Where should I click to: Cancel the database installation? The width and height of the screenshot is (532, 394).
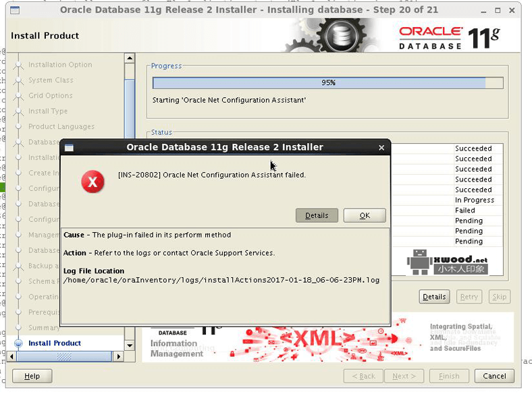[x=494, y=376]
